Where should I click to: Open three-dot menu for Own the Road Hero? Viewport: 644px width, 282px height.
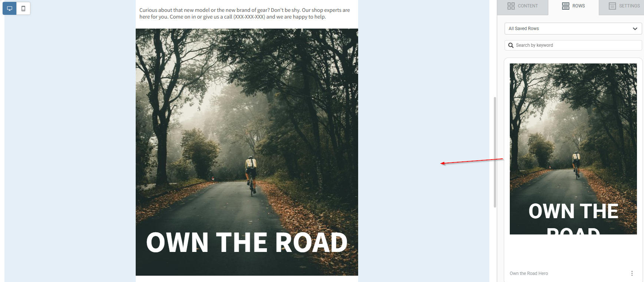[632, 273]
